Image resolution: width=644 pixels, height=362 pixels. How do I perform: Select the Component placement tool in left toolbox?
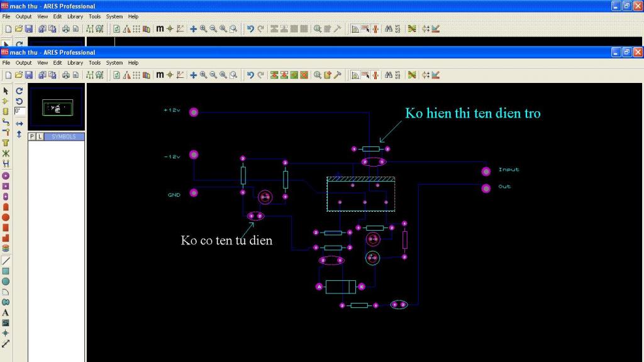click(6, 101)
